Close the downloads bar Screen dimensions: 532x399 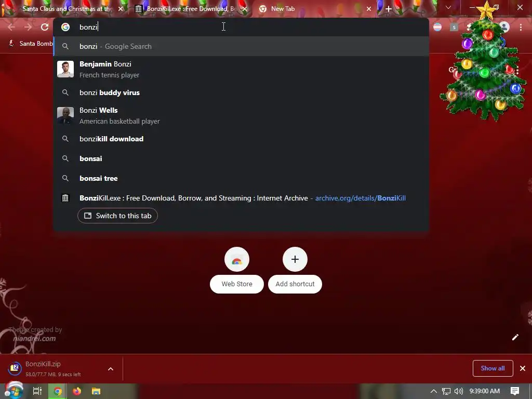tap(523, 368)
